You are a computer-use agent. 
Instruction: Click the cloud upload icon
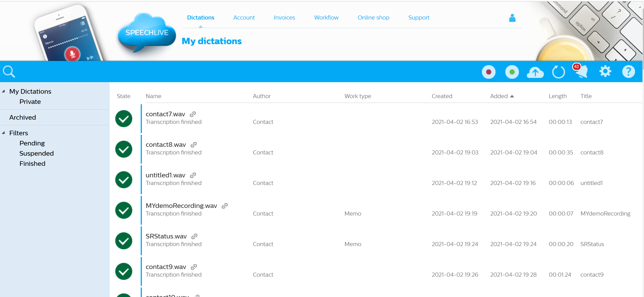tap(535, 73)
